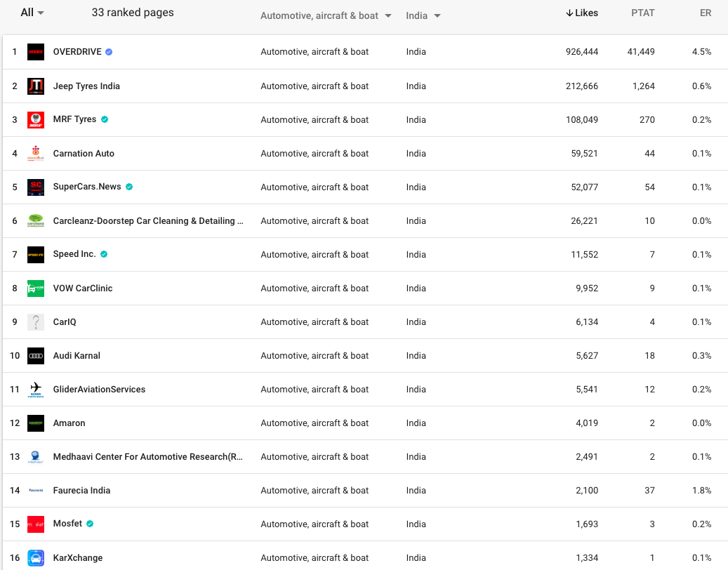Click GliderAviationServices airplane logo icon
The width and height of the screenshot is (728, 570).
click(36, 390)
